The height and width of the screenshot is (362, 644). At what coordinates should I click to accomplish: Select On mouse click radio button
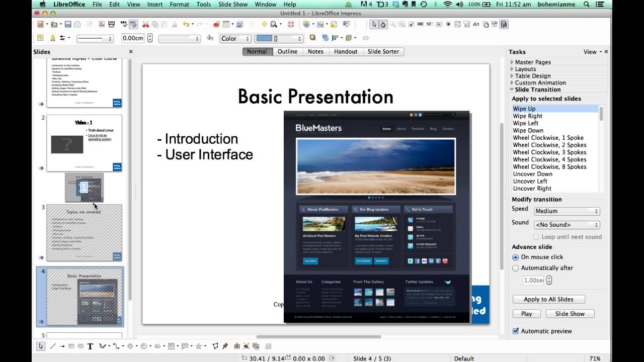[515, 257]
